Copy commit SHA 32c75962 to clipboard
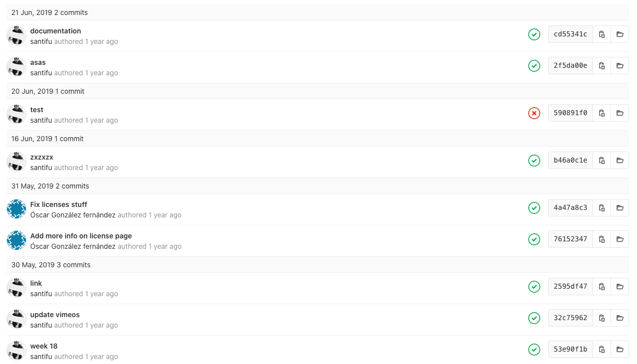637x364 pixels. (x=602, y=318)
